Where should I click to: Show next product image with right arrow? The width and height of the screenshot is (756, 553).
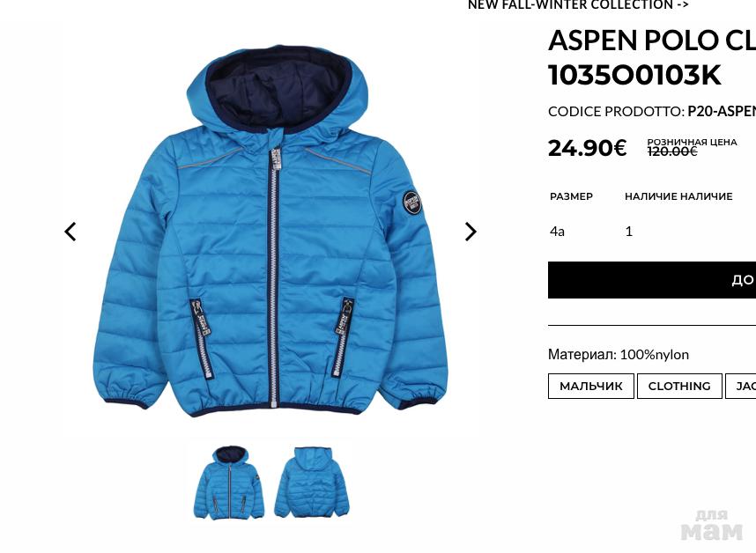(x=471, y=232)
